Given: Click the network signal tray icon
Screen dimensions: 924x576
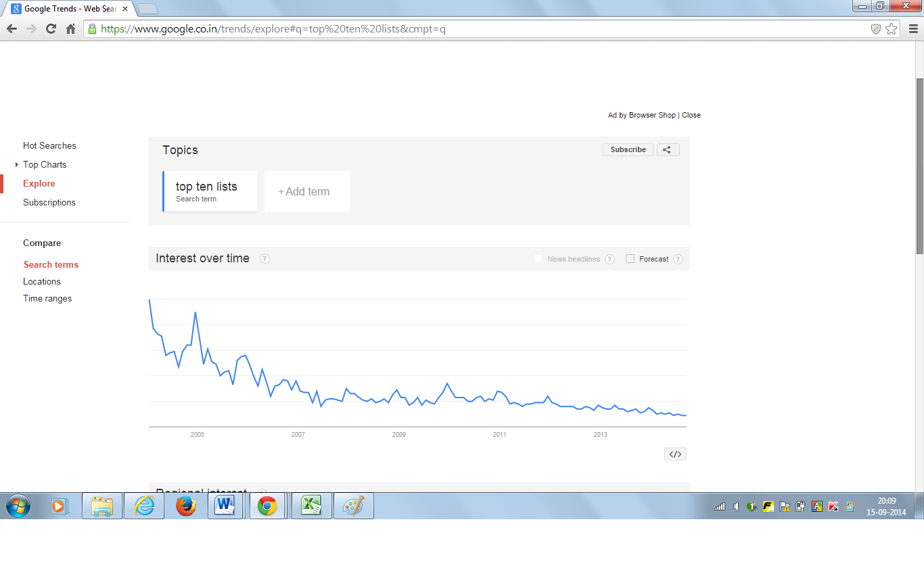Looking at the screenshot, I should point(720,506).
